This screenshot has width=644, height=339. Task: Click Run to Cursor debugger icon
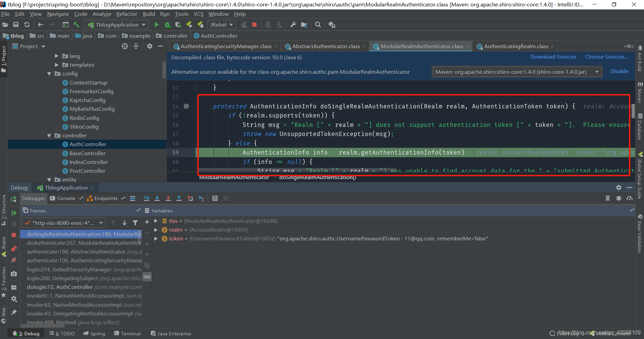point(201,198)
